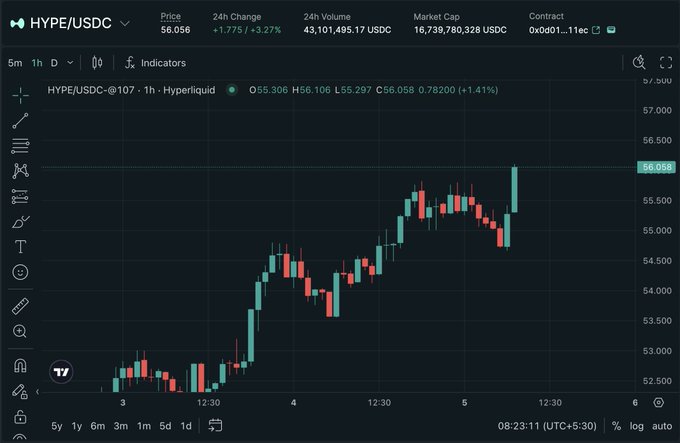This screenshot has height=443, width=680.
Task: Select the trend line drawing tool
Action: 20,121
